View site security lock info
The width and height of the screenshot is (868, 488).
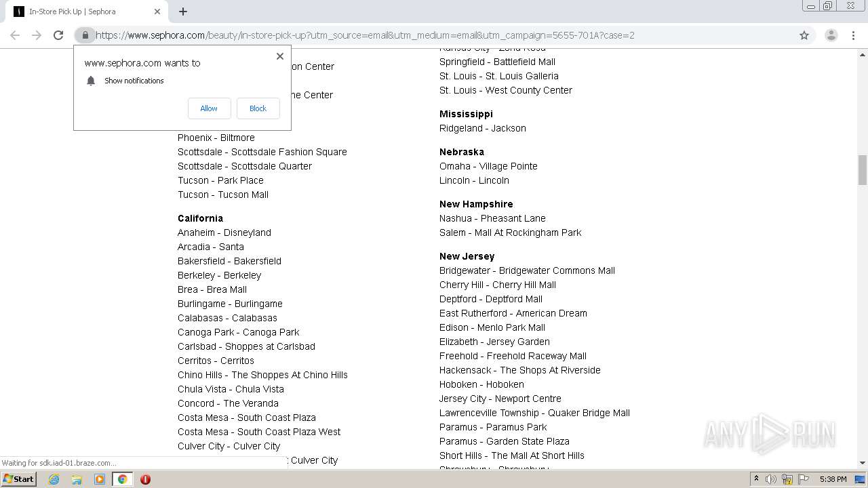[85, 35]
